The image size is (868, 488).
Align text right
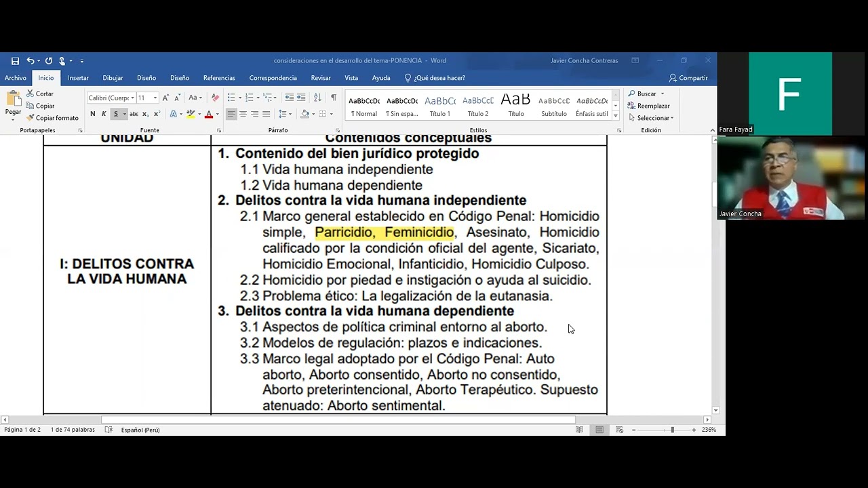pyautogui.click(x=254, y=114)
